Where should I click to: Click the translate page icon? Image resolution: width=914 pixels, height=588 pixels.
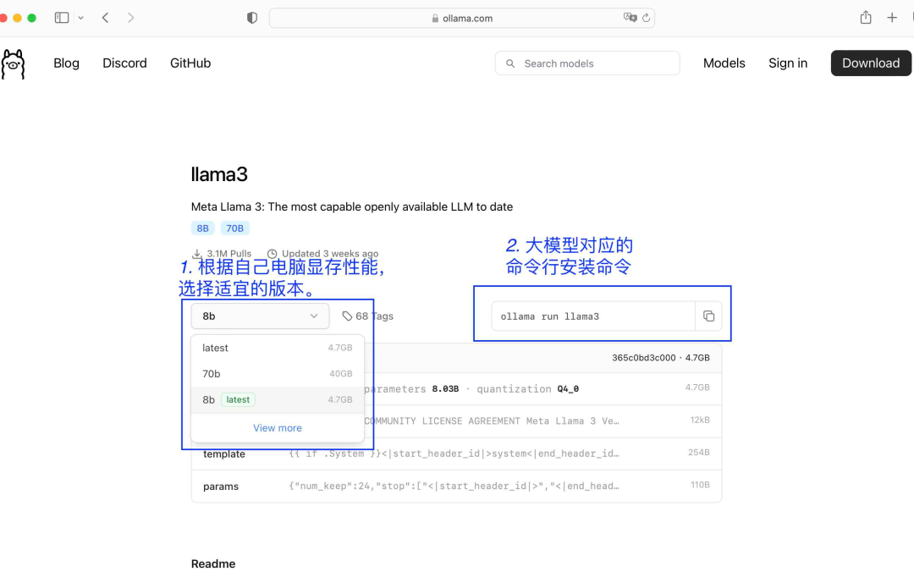point(630,18)
